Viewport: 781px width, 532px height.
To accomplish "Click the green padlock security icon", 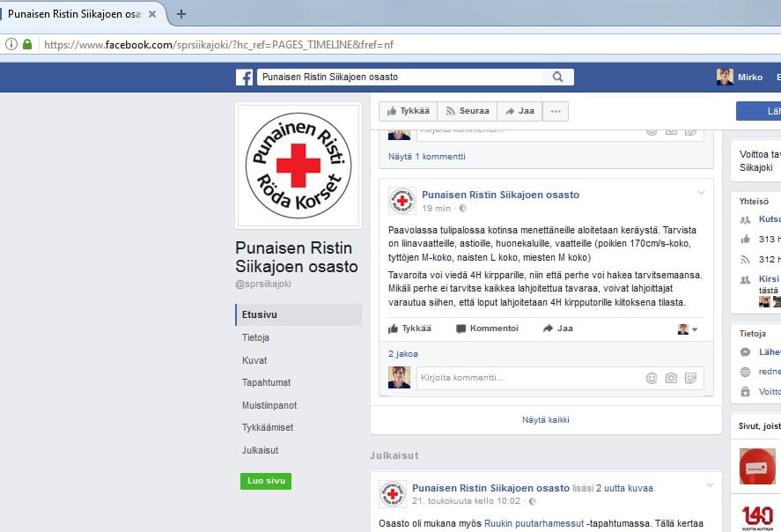I will coord(27,44).
